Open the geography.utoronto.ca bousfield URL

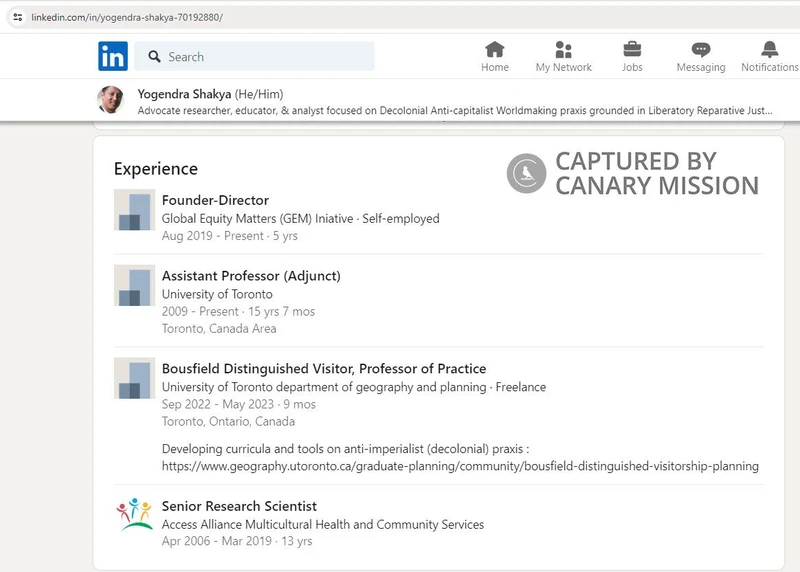click(x=460, y=466)
